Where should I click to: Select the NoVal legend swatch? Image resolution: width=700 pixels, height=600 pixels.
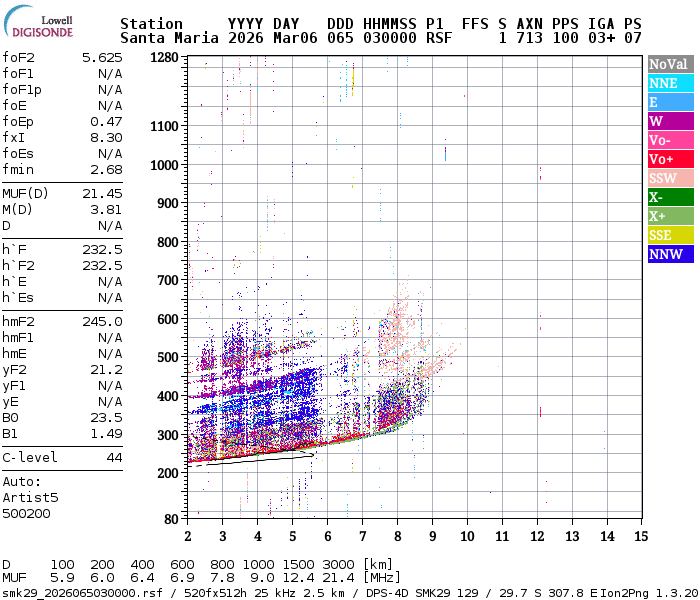(x=670, y=64)
